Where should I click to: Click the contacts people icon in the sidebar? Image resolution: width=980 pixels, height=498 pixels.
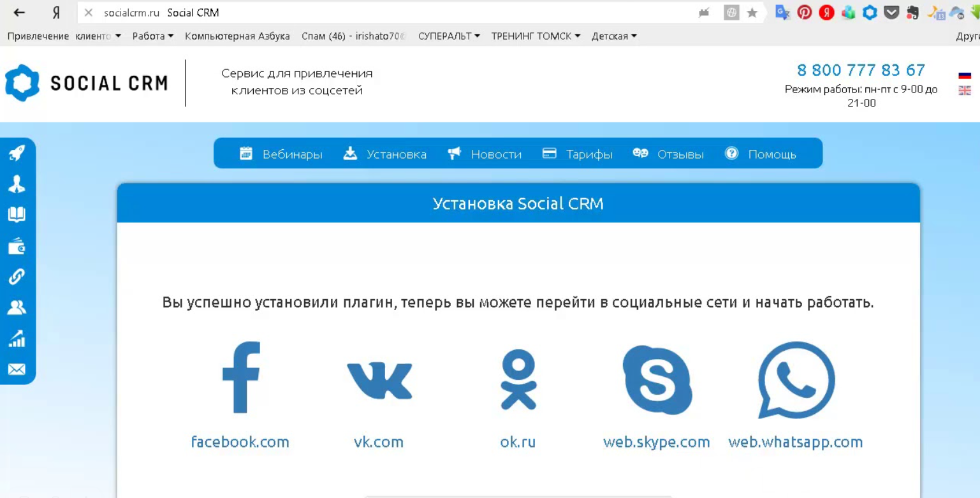point(17,308)
